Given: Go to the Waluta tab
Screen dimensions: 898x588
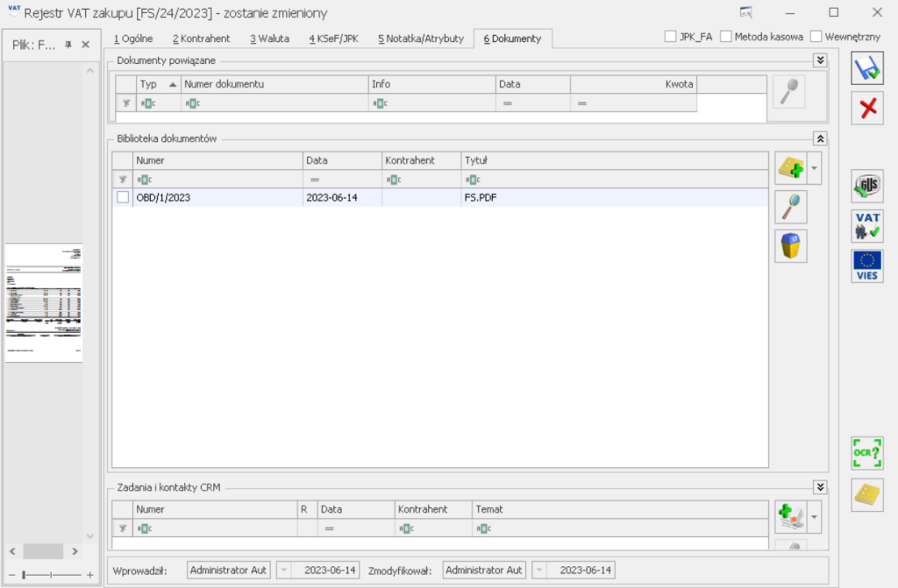Looking at the screenshot, I should pyautogui.click(x=269, y=39).
